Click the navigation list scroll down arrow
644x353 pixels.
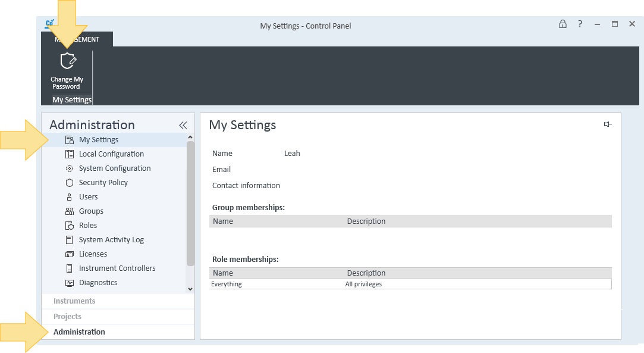tap(190, 289)
